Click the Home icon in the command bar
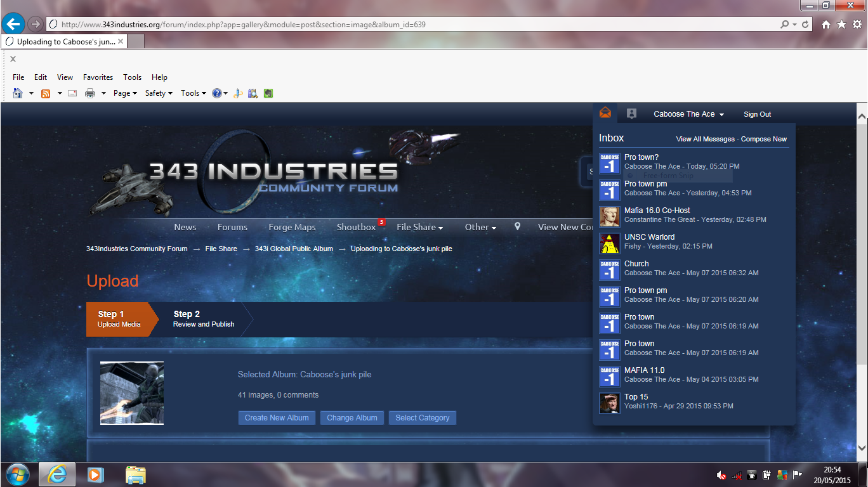Viewport: 868px width, 487px height. [18, 93]
